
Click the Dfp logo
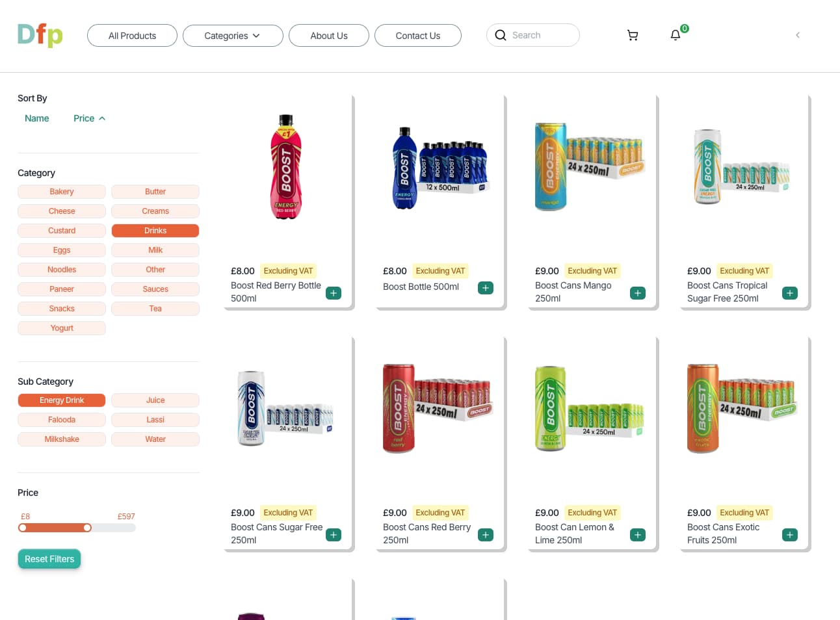click(40, 35)
